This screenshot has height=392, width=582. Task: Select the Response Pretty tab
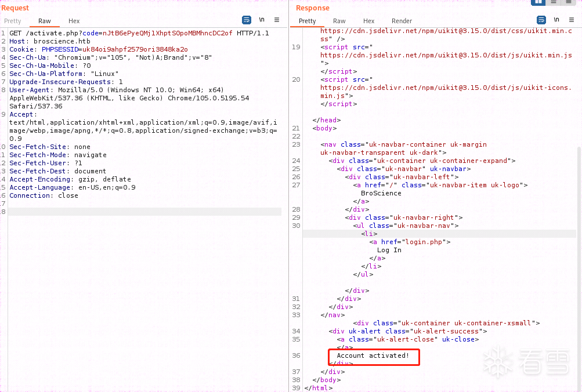coord(308,21)
